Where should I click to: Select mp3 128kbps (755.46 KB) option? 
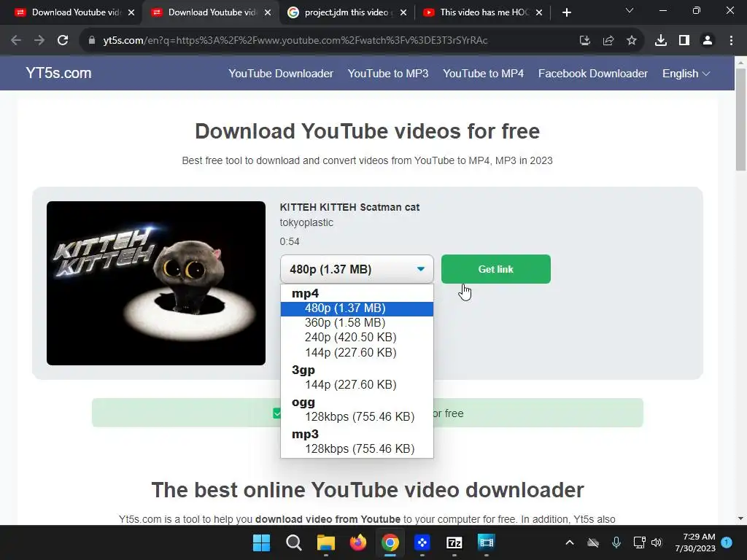[x=357, y=448]
